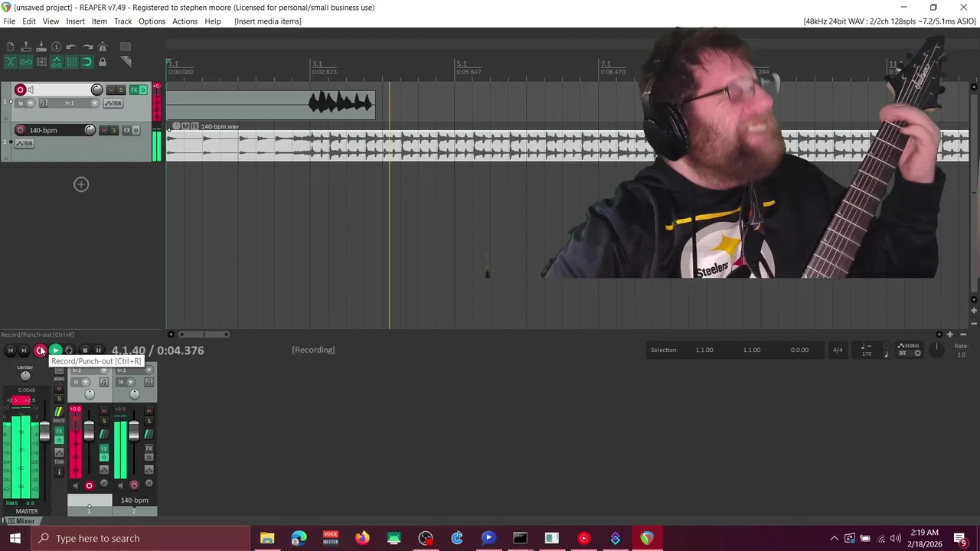
Task: Arm mixer channel 2 record button
Action: (x=134, y=486)
